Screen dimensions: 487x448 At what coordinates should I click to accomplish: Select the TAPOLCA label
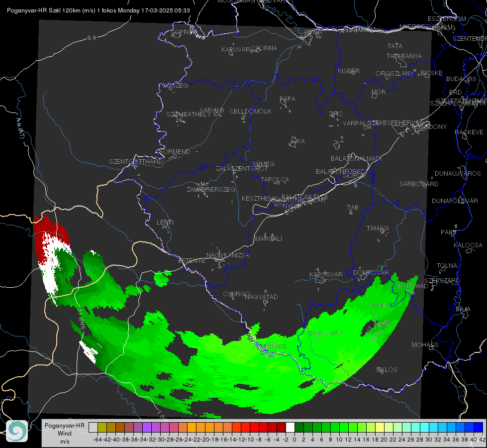(275, 179)
